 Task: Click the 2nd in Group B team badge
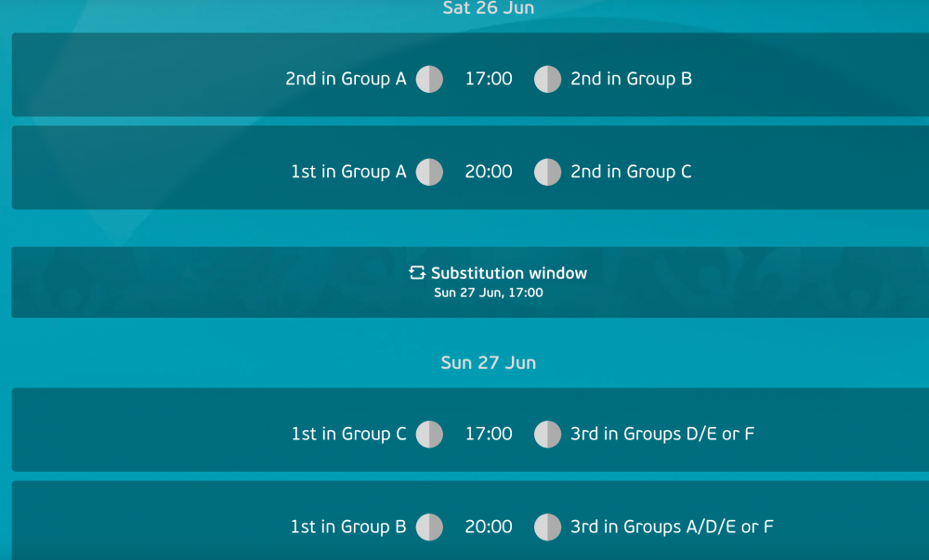tap(548, 79)
